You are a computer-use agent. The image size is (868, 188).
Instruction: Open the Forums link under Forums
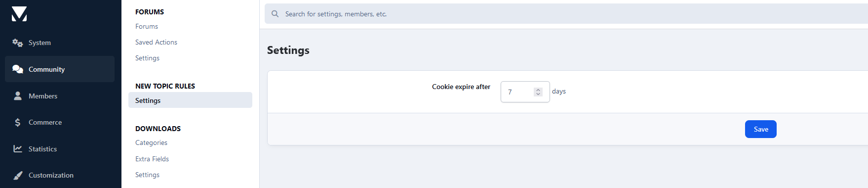147,27
